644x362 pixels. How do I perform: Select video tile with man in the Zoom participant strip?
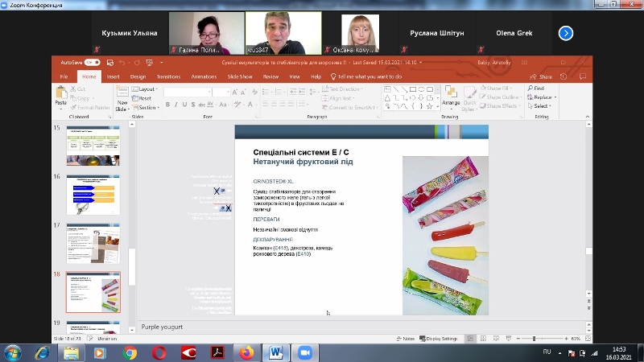click(x=283, y=33)
